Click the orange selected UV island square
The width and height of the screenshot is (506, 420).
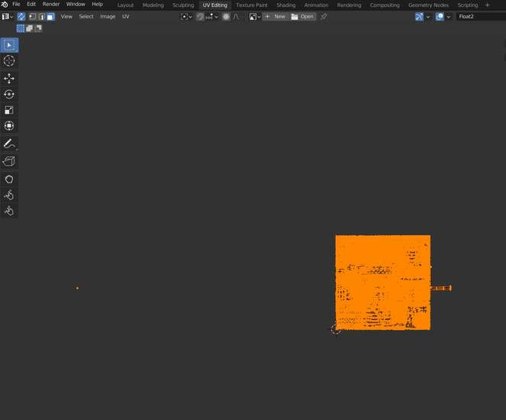click(382, 283)
